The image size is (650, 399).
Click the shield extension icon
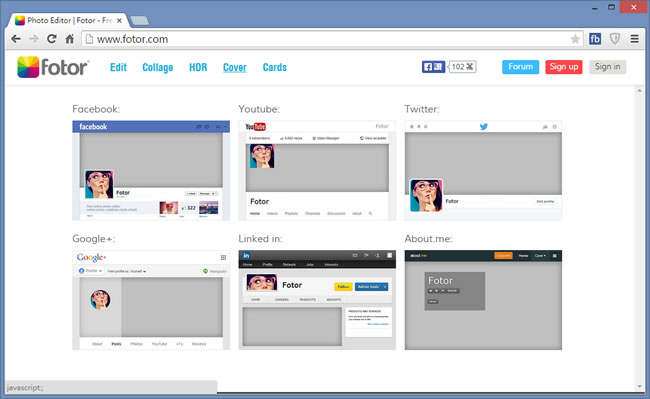click(615, 39)
